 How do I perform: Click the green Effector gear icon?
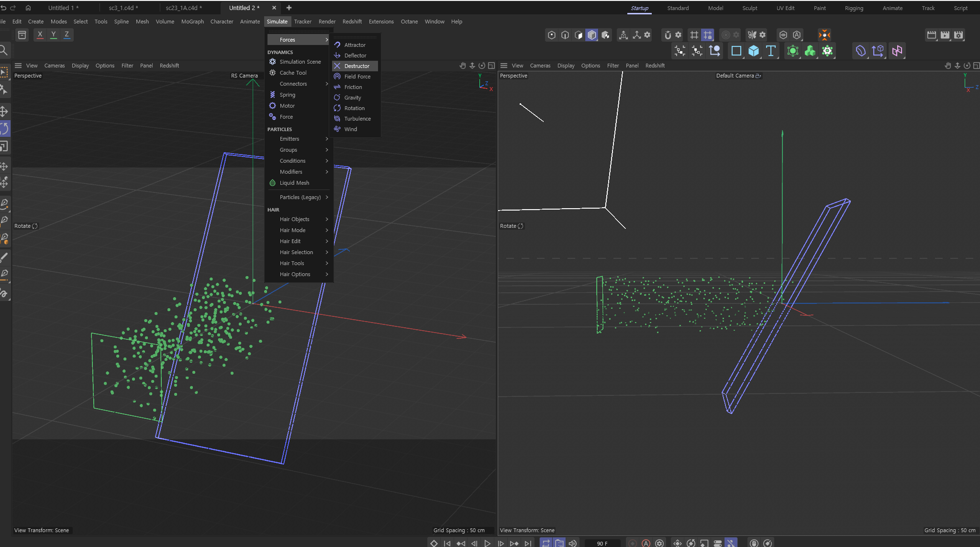pyautogui.click(x=827, y=51)
